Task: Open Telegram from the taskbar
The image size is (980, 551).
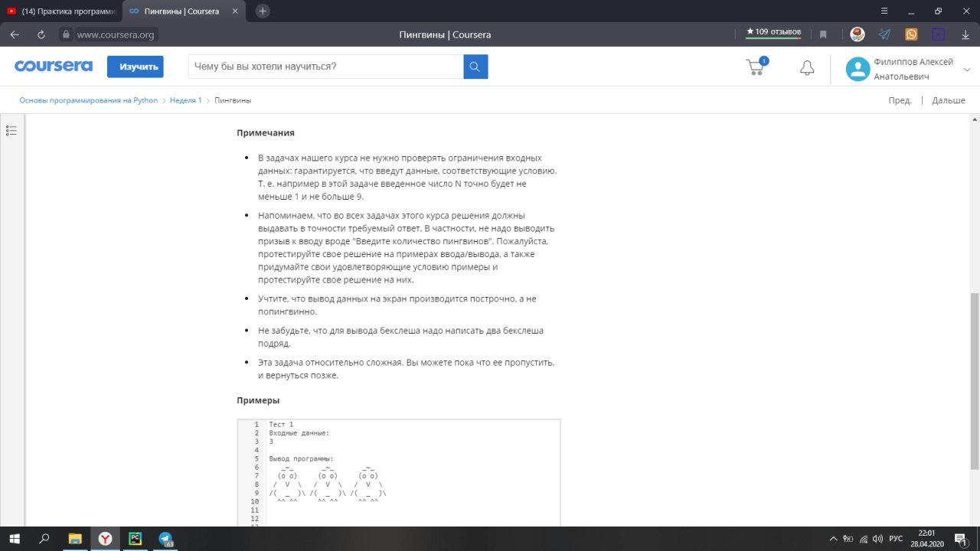Action: tap(165, 539)
